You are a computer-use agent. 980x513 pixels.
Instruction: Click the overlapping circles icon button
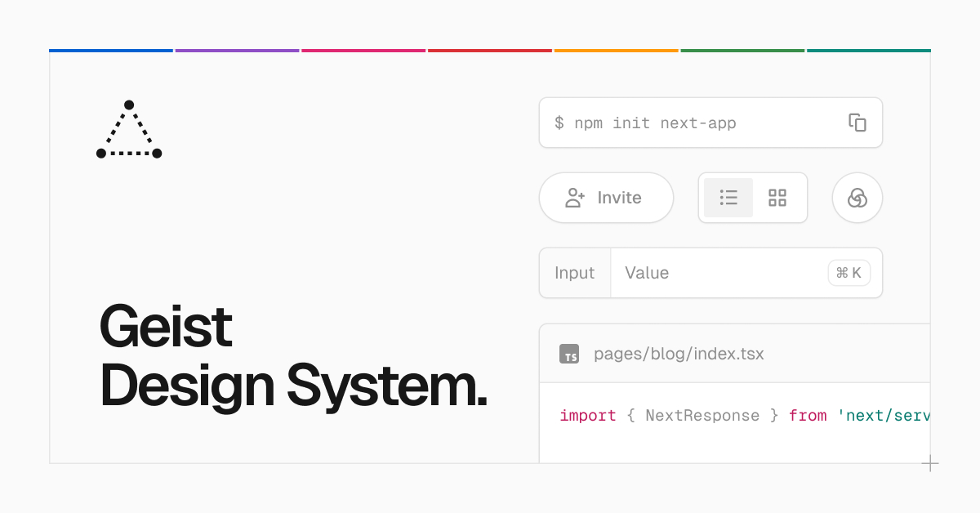tap(857, 198)
